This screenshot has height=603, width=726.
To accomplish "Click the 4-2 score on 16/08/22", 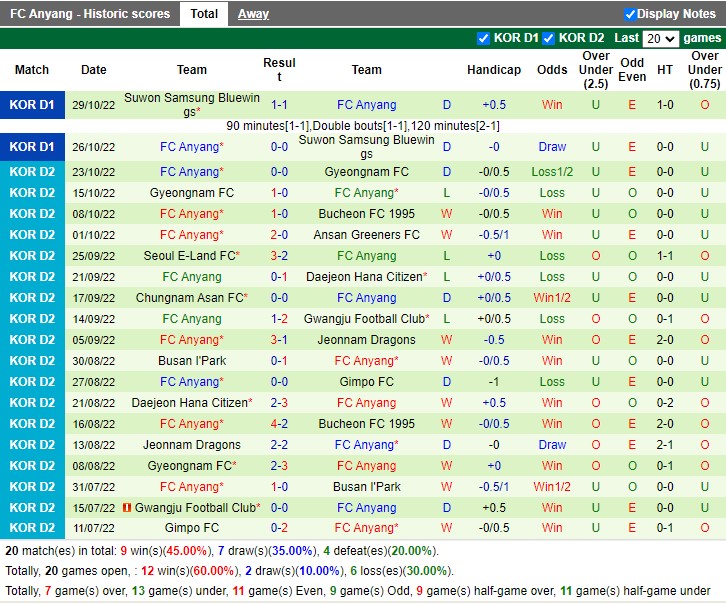I will 279,424.
